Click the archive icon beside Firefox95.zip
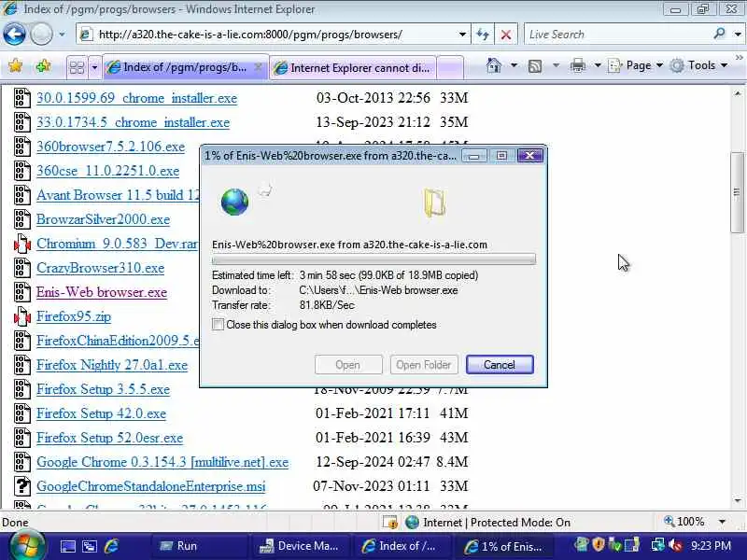The width and height of the screenshot is (747, 560). pyautogui.click(x=21, y=316)
